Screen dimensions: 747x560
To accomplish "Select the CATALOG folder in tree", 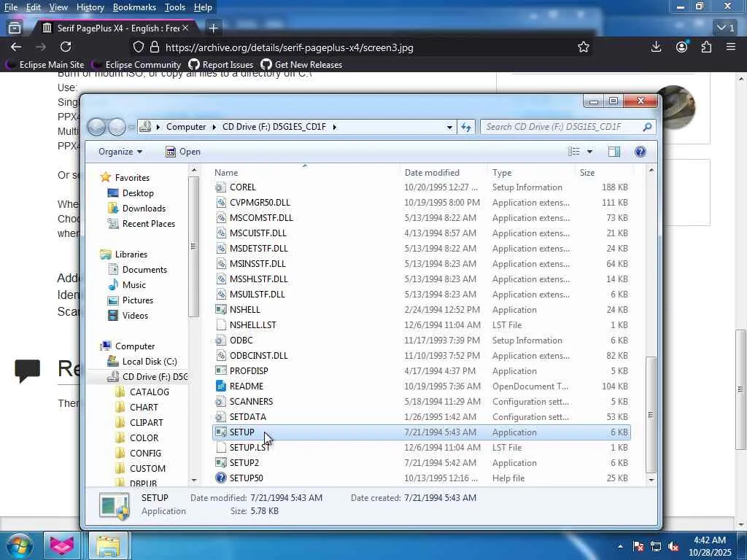I will pos(142,392).
